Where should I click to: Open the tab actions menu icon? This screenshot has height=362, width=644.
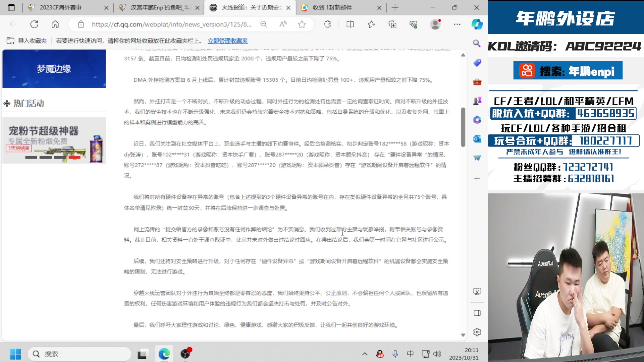point(11,7)
